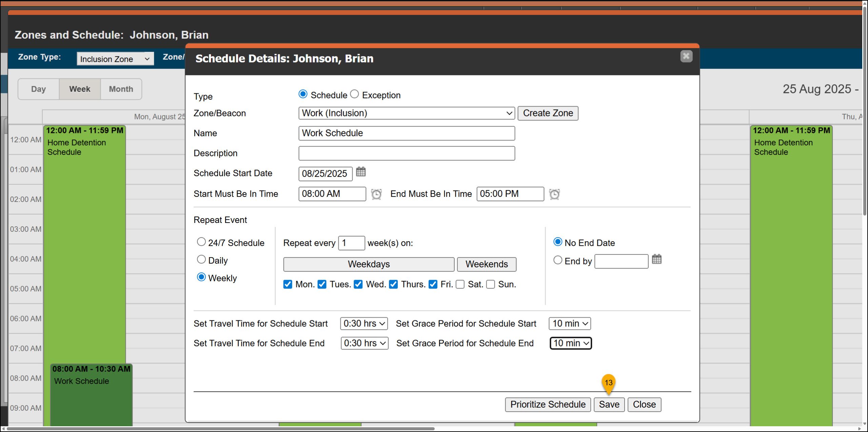Enable the Sun. checkbox
Viewport: 868px width, 432px height.
[x=490, y=284]
